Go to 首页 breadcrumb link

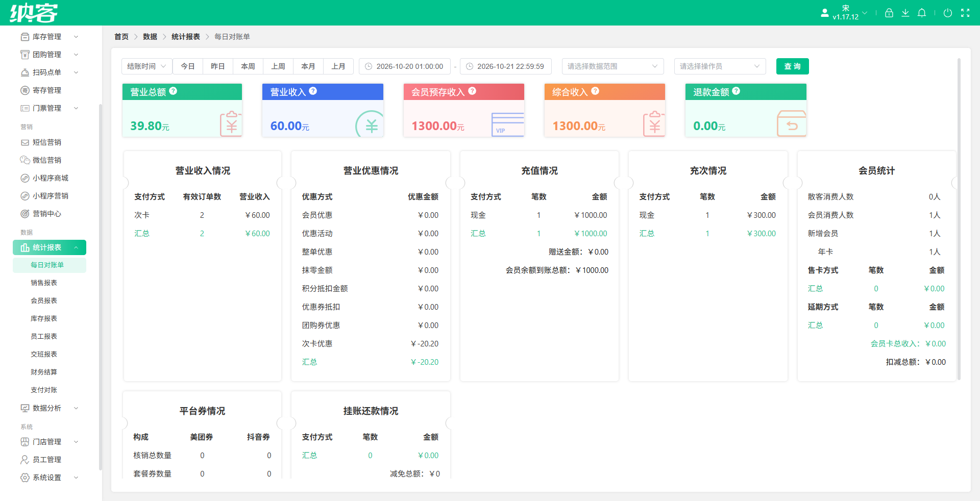click(121, 37)
